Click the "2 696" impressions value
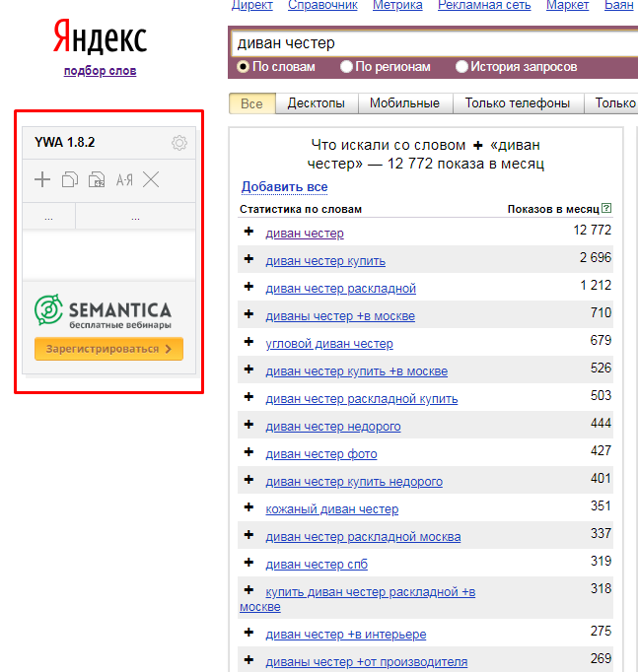This screenshot has width=638, height=672. click(596, 257)
